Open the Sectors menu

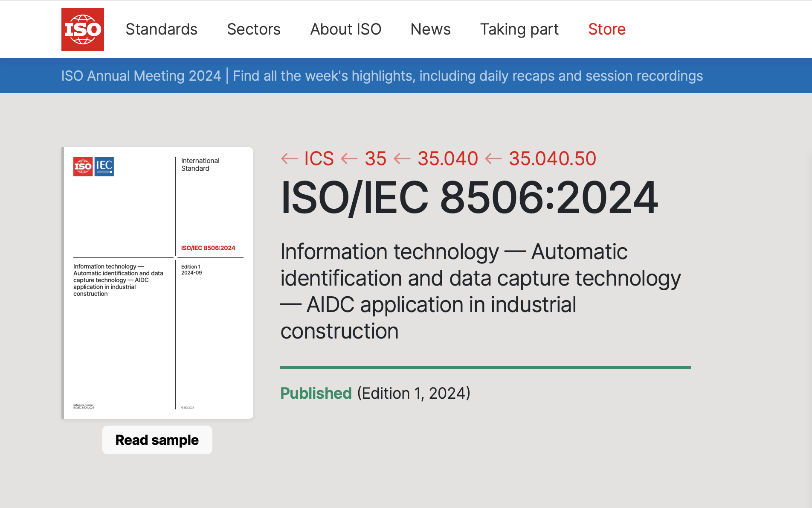click(x=254, y=29)
